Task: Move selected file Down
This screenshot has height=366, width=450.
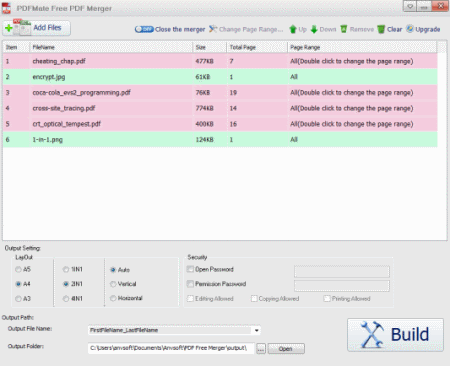Action: point(323,29)
